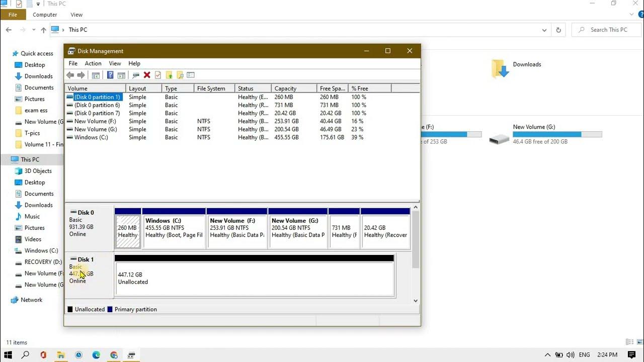Sort by the % Free column header
This screenshot has height=362, width=644.
[370, 88]
